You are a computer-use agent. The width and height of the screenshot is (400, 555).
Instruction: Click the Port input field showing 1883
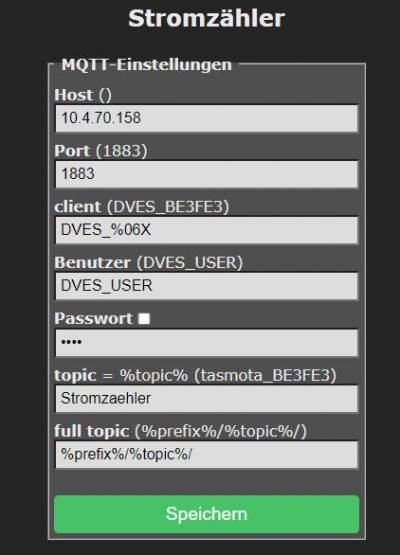(x=207, y=174)
